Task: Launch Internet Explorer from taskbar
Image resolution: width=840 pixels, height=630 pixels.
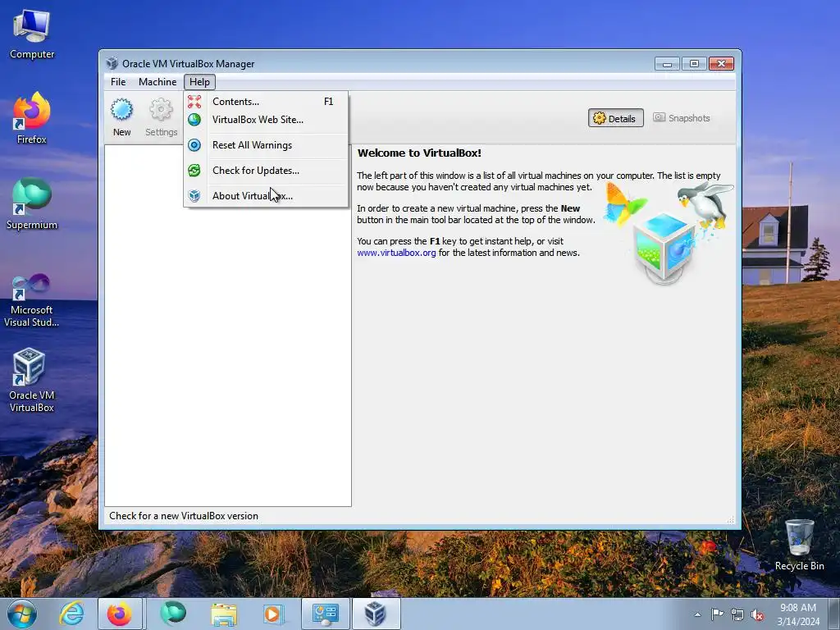Action: [72, 614]
